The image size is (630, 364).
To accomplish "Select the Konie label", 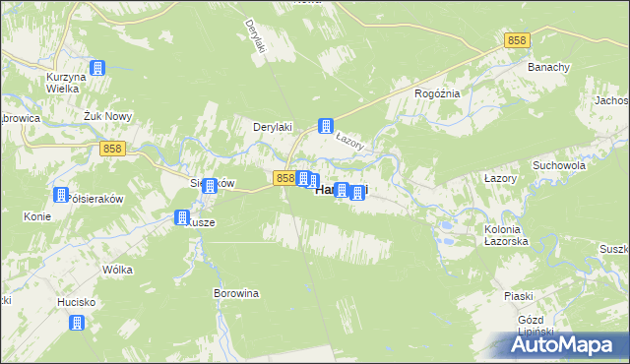I will [37, 216].
